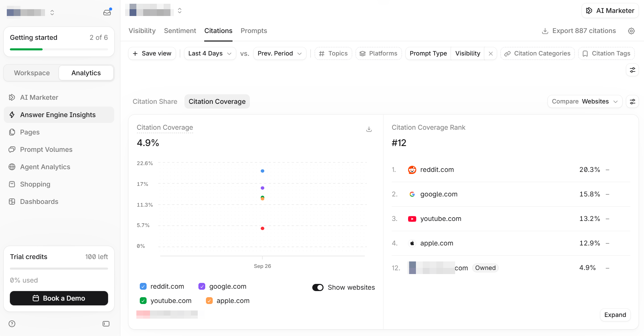Uncheck the youtube.com legend checkbox
644x336 pixels.
point(143,301)
